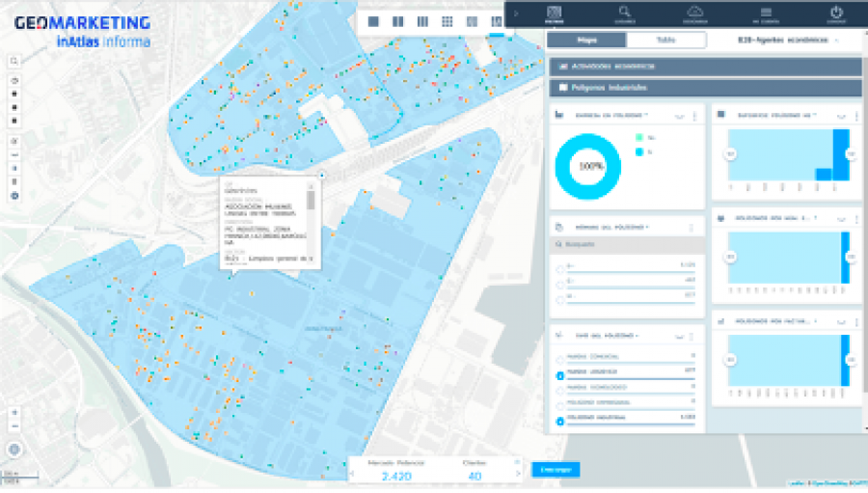Click the magnifier search tool on map toolbar
The image size is (868, 493).
pyautogui.click(x=14, y=62)
